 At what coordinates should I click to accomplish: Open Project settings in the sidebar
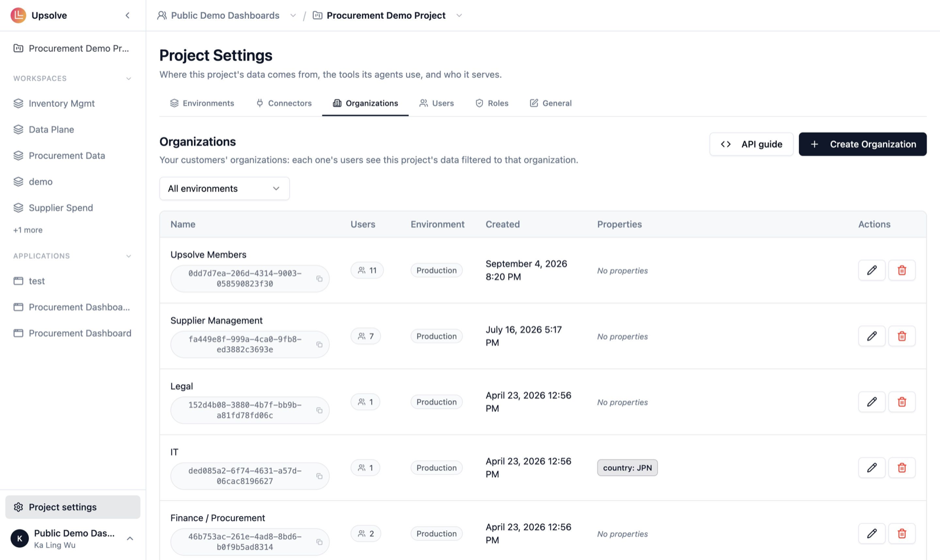click(73, 507)
